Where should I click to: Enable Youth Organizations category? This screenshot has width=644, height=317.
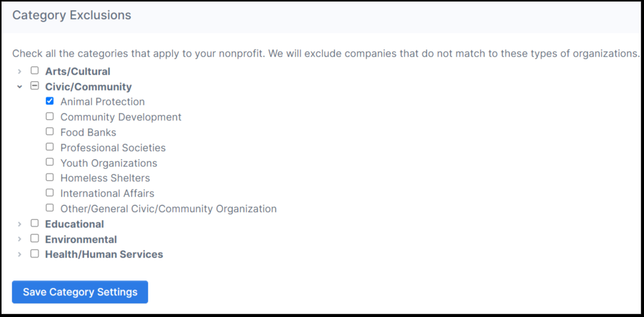[x=49, y=162]
